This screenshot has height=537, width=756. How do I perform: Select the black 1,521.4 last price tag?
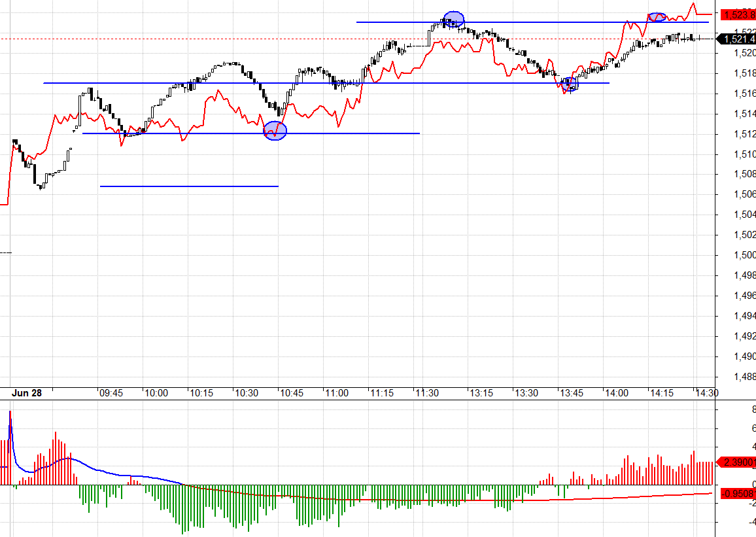736,39
